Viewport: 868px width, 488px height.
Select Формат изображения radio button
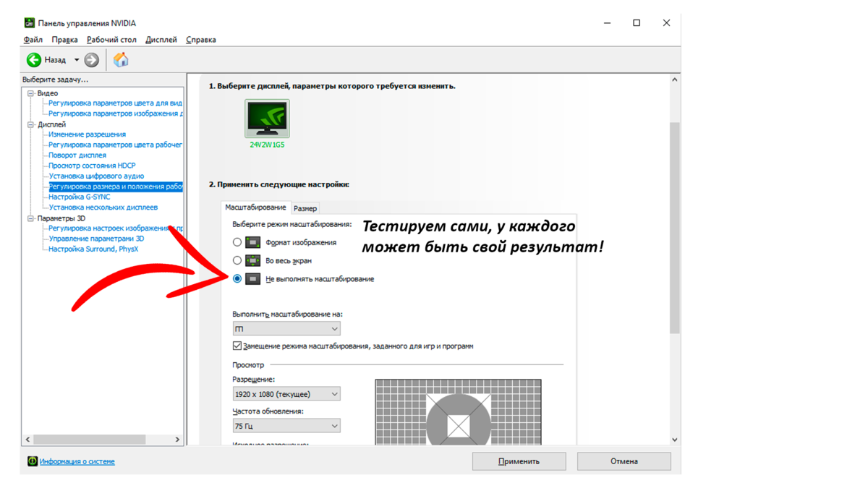pos(237,242)
